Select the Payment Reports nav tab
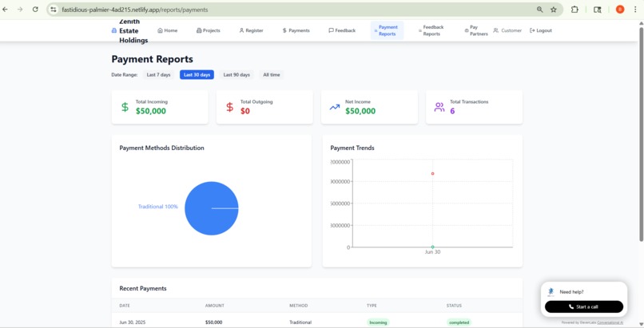644x328 pixels. 387,30
